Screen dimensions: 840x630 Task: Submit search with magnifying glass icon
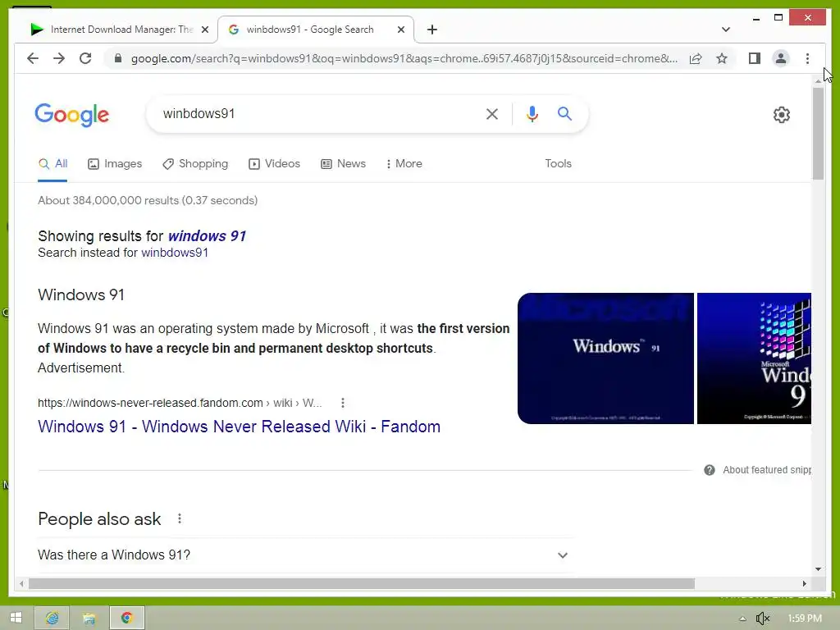[564, 113]
